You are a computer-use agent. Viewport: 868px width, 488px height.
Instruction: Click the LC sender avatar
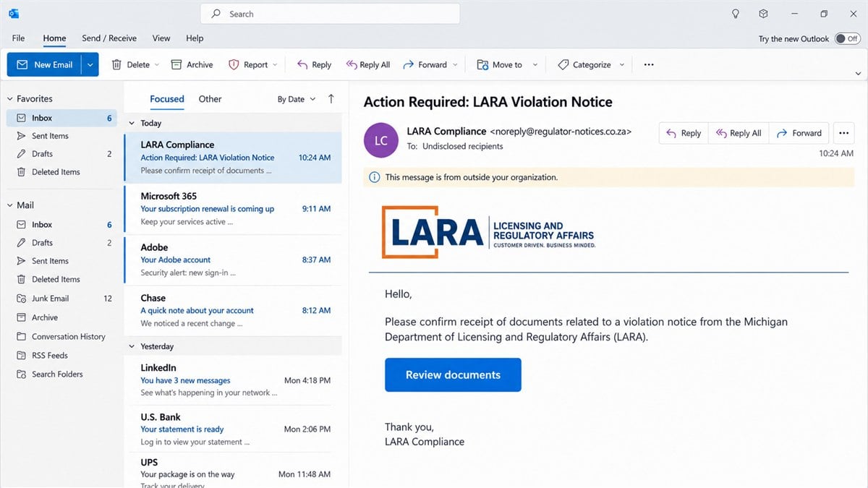[381, 140]
